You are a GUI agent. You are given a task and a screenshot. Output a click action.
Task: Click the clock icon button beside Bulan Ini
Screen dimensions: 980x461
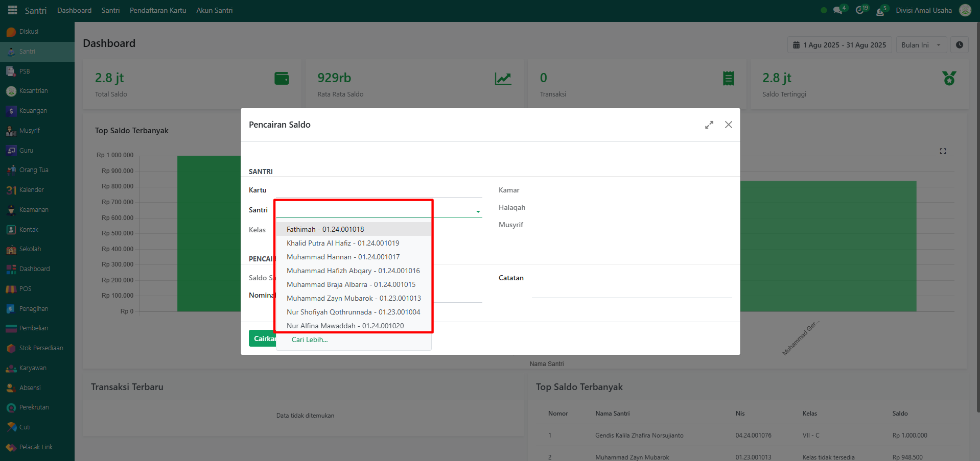tap(960, 45)
